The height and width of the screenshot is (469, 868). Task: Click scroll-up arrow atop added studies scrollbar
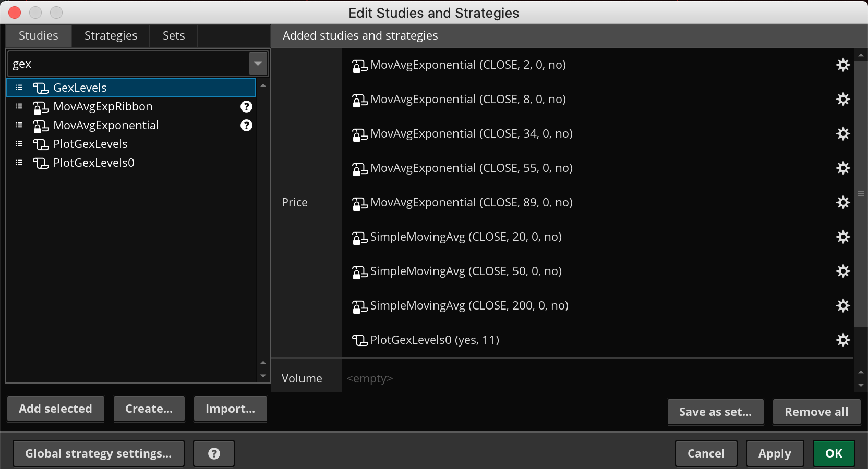point(861,55)
